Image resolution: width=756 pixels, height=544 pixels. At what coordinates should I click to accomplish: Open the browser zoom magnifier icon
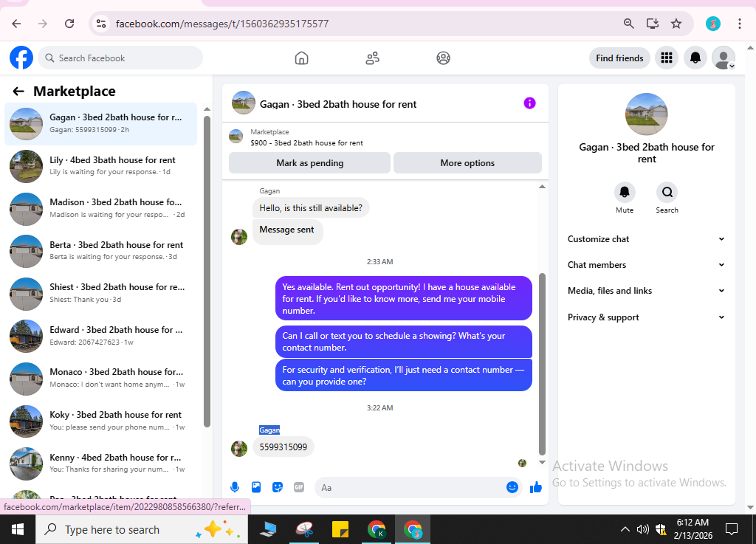point(628,24)
